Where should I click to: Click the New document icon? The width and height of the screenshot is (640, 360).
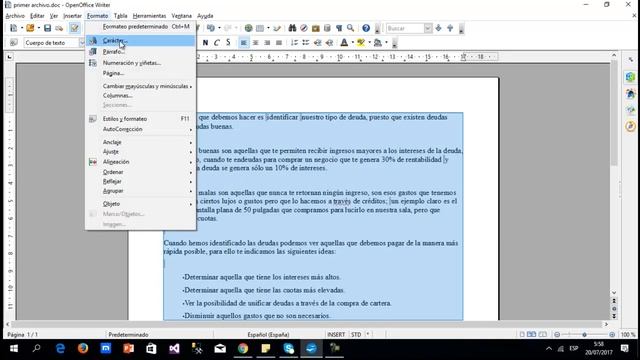point(13,28)
